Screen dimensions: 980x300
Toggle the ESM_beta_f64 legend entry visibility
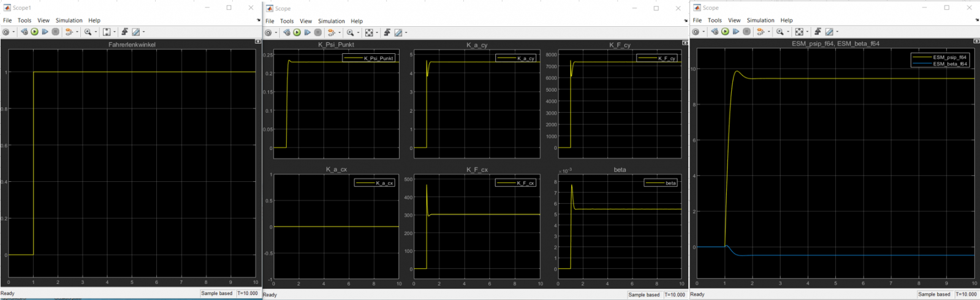point(943,64)
